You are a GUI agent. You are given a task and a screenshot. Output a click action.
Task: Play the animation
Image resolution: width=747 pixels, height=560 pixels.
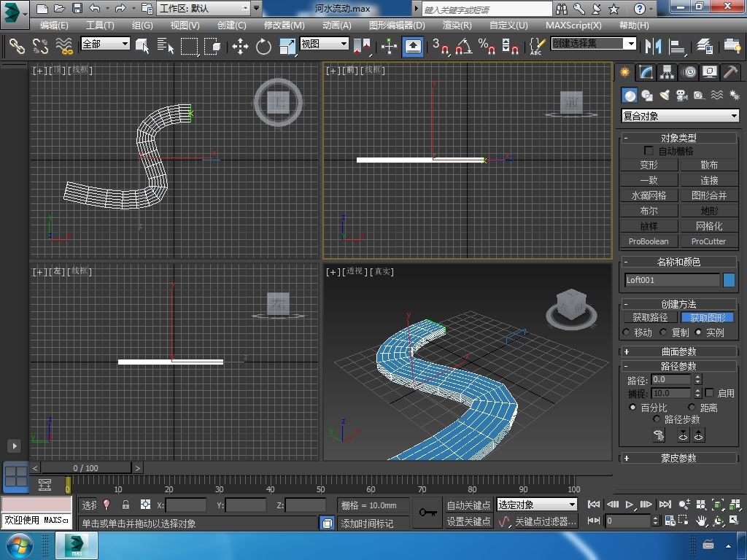coord(629,505)
